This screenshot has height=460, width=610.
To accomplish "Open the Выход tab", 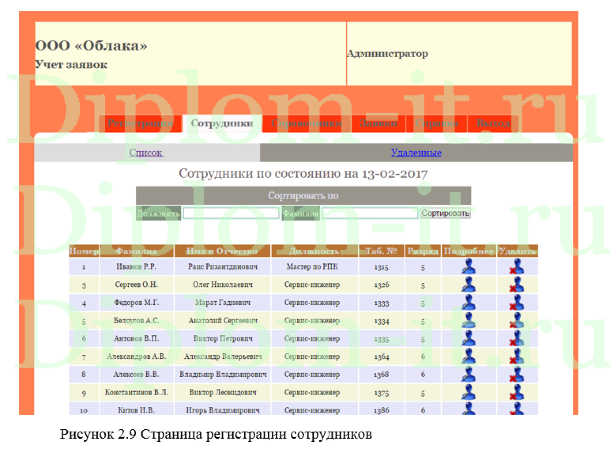I will [493, 124].
